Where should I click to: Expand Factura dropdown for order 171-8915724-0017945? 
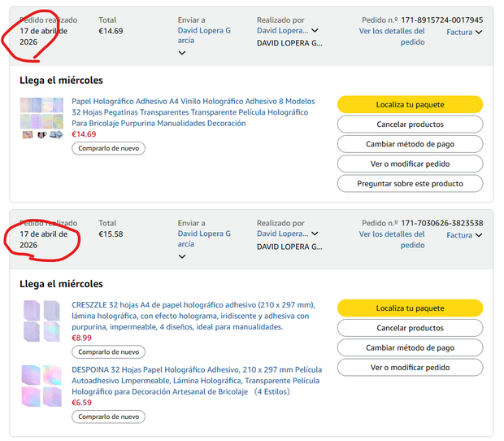(x=464, y=33)
